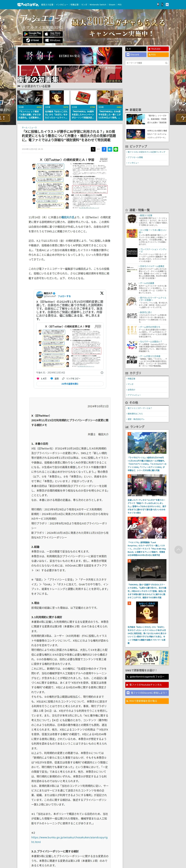The image size is (186, 868).
Task: Open the X icon in top header
Action: tap(162, 4)
